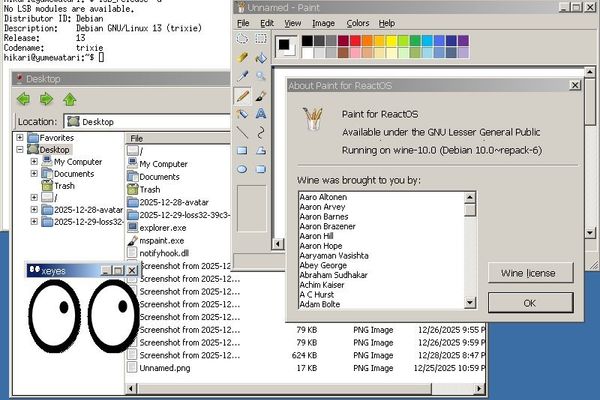Viewport: 600px width, 400px height.
Task: Close the About Paint for ReactOS dialog
Action: coord(575,85)
